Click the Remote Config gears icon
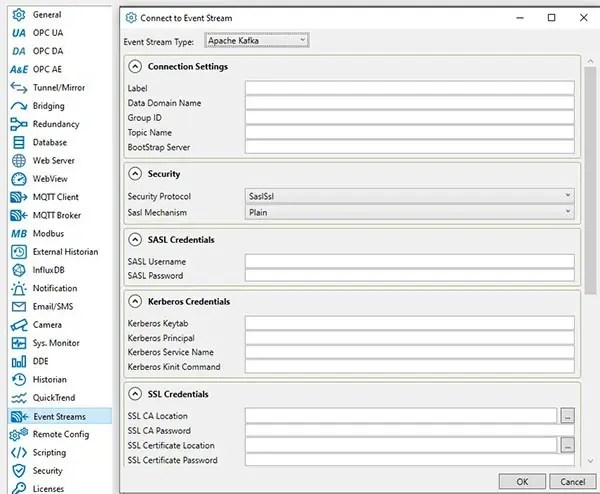Screen dimensions: 600x494 (19, 434)
